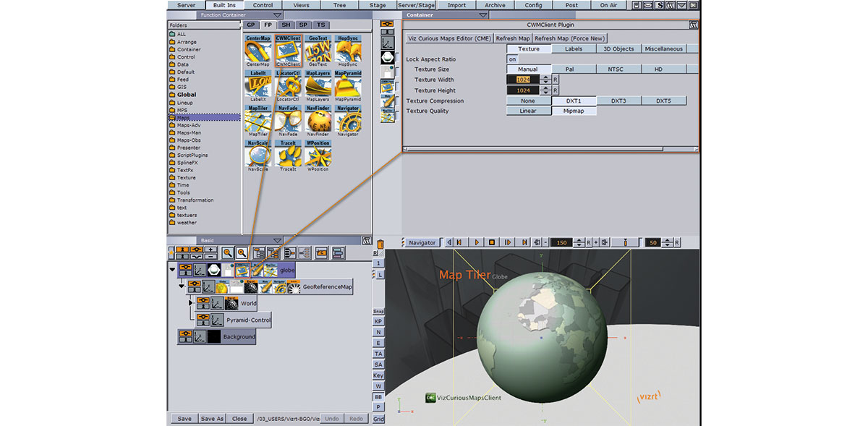Switch to the GP plugin tab
868x426 pixels.
[252, 25]
